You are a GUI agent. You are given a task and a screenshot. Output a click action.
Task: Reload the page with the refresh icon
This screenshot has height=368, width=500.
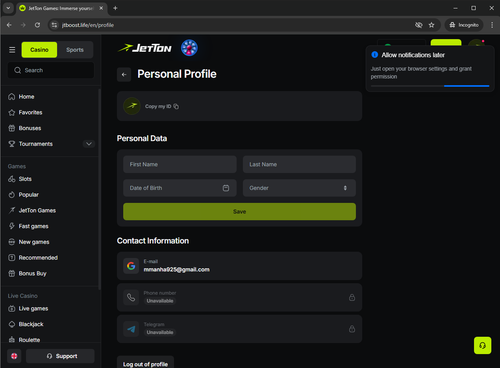tap(37, 25)
